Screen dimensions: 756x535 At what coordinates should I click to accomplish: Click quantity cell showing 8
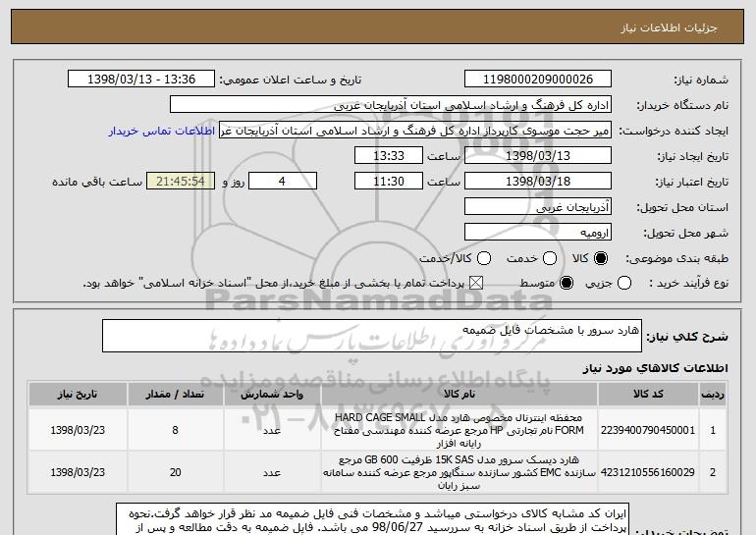[x=175, y=430]
